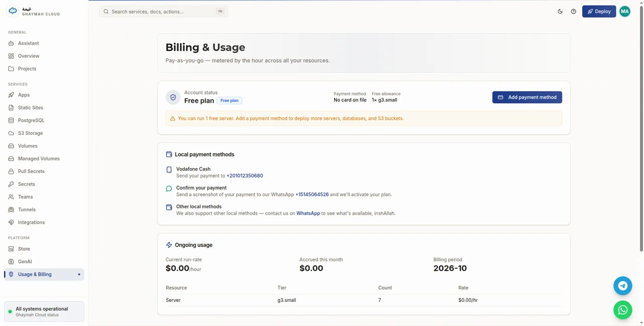Click the Managed Volumes drive icon

click(x=11, y=158)
